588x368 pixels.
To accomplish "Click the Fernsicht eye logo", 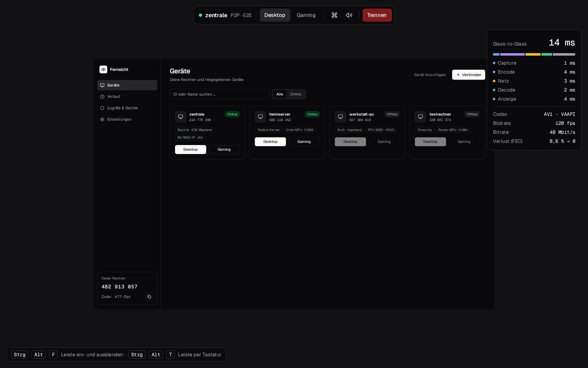I will point(103,70).
